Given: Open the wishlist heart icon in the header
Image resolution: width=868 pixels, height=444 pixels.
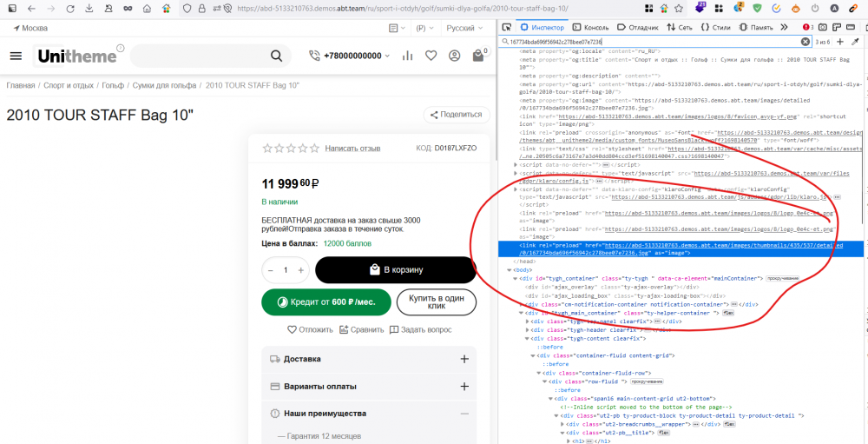Looking at the screenshot, I should click(431, 56).
